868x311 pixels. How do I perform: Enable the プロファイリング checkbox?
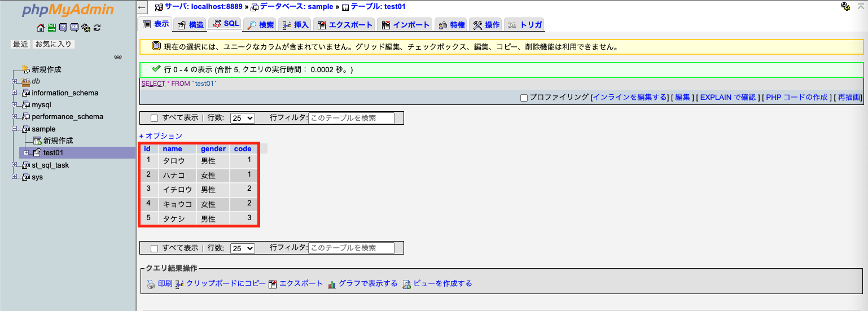(x=524, y=98)
